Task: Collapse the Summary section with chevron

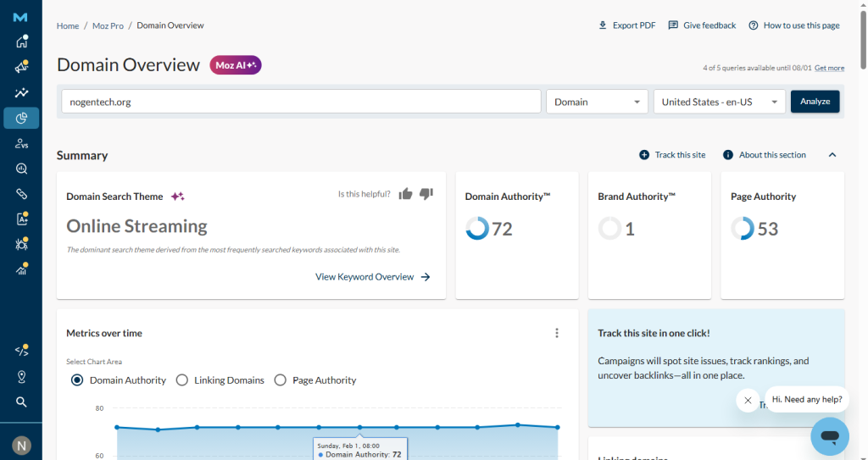Action: click(x=832, y=155)
